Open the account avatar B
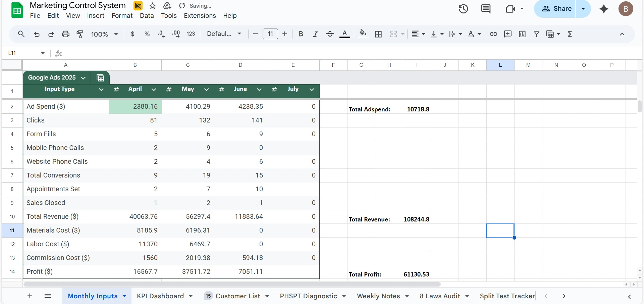644x304 pixels. click(x=626, y=9)
